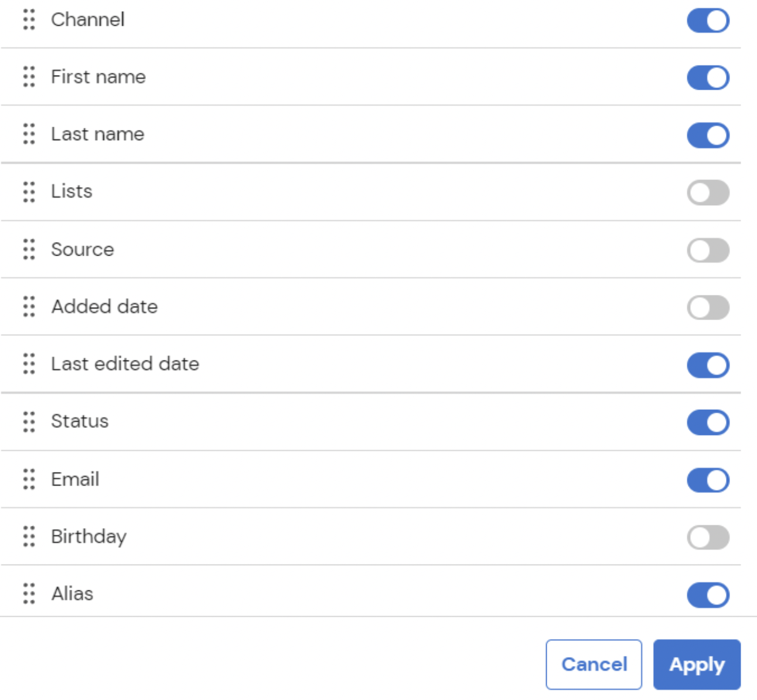Viewport: 757px width, 700px height.
Task: Turn off the Status column toggle
Action: pos(708,422)
